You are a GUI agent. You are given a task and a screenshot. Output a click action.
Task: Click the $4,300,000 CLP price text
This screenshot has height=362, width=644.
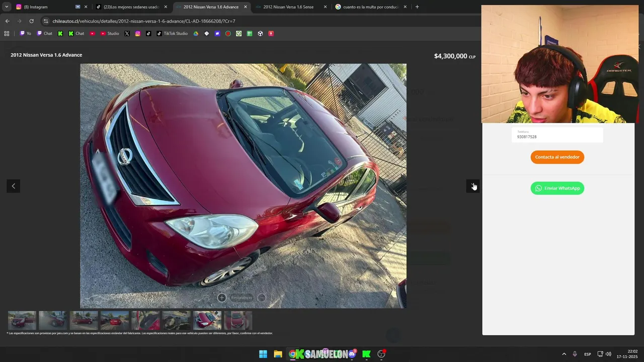454,56
